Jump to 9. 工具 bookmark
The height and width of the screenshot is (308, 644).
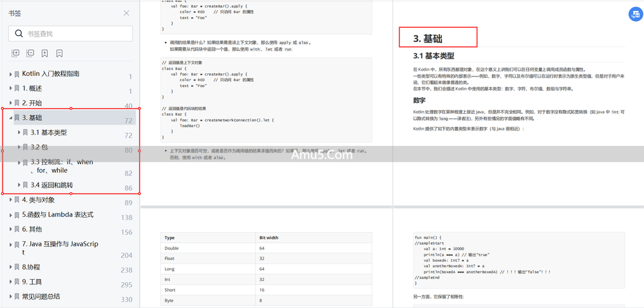32,282
